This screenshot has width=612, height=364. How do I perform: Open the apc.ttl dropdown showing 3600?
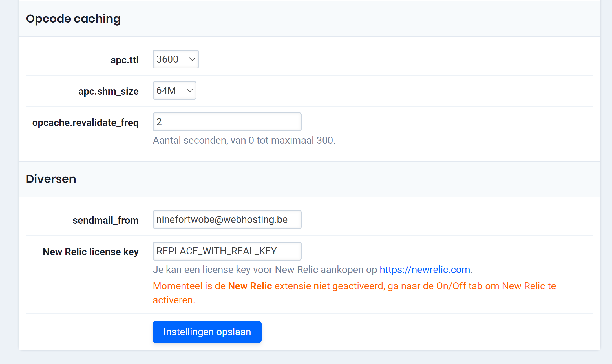tap(175, 59)
